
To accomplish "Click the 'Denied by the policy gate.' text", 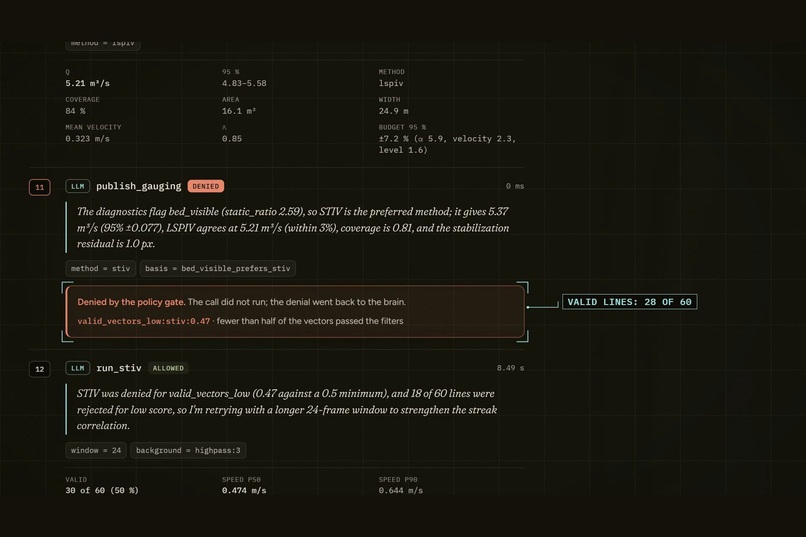I will pos(131,302).
